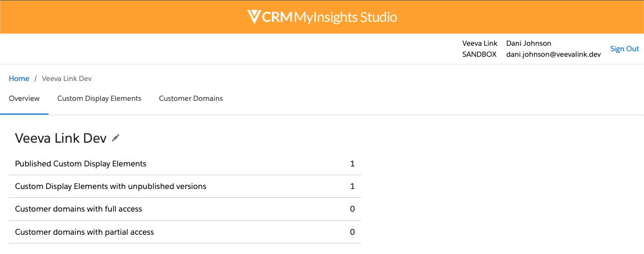Select Custom Display Elements with unpublished versions label
This screenshot has width=644, height=254.
click(x=111, y=186)
